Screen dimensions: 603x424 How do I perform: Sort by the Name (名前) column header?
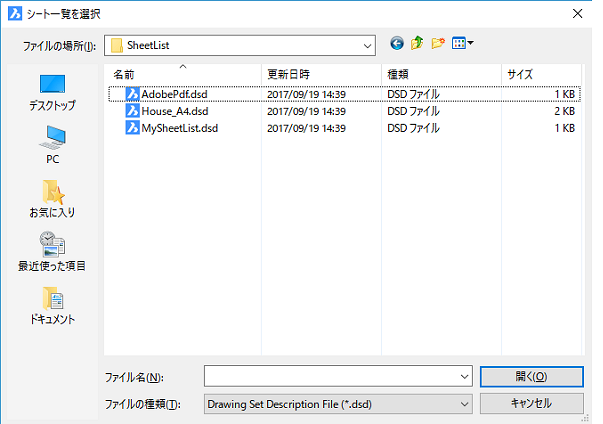(x=183, y=74)
